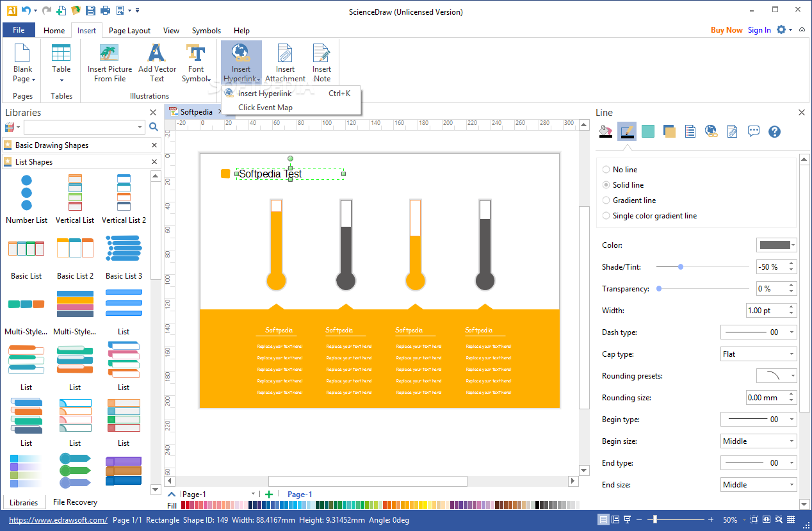Close the List Shapes library
This screenshot has height=531, width=812.
(x=154, y=162)
